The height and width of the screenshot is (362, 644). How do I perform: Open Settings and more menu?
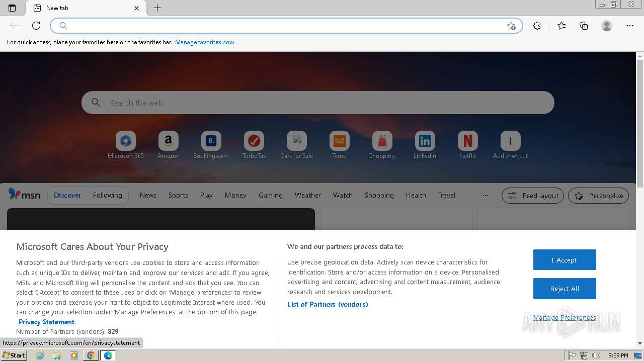point(630,26)
